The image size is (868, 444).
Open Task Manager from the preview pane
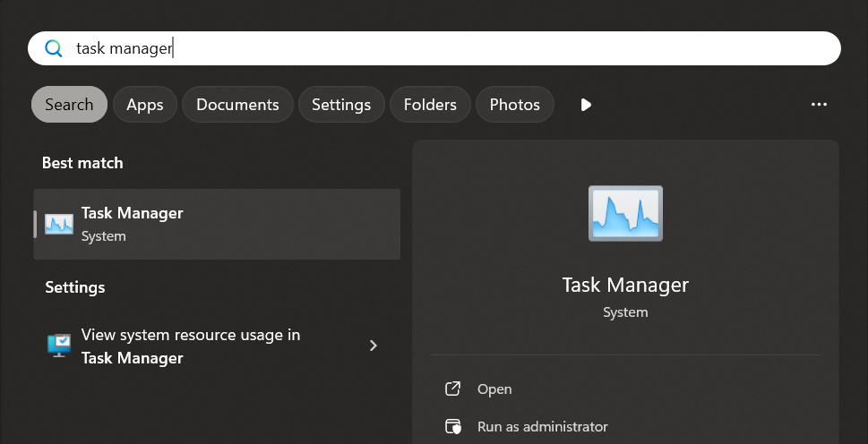pos(494,388)
